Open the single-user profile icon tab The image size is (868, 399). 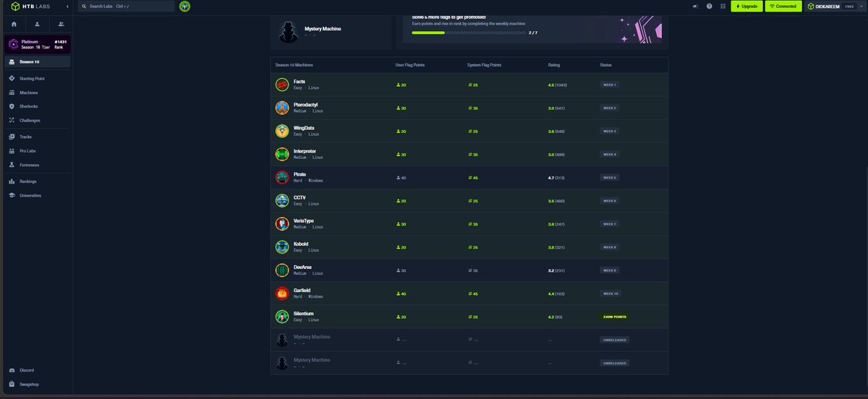pos(37,24)
